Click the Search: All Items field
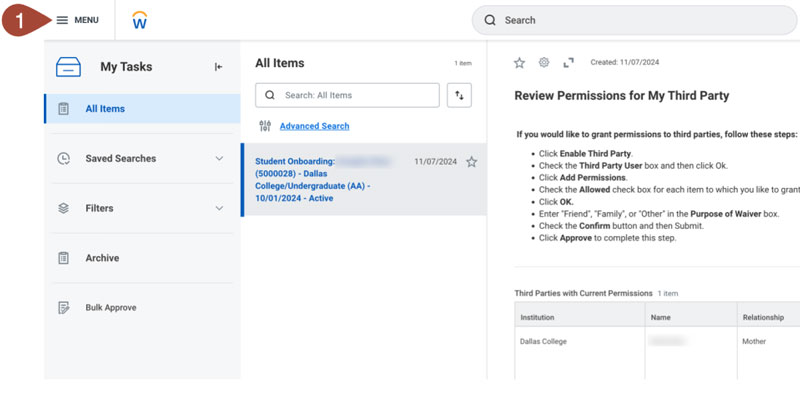This screenshot has width=800, height=400. [x=347, y=95]
